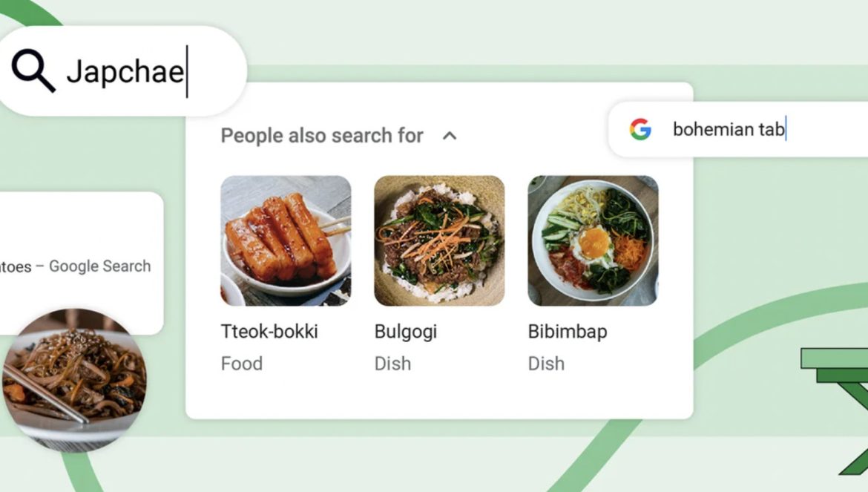Open the Bibimbap dish photo
This screenshot has height=492, width=868.
coord(593,240)
